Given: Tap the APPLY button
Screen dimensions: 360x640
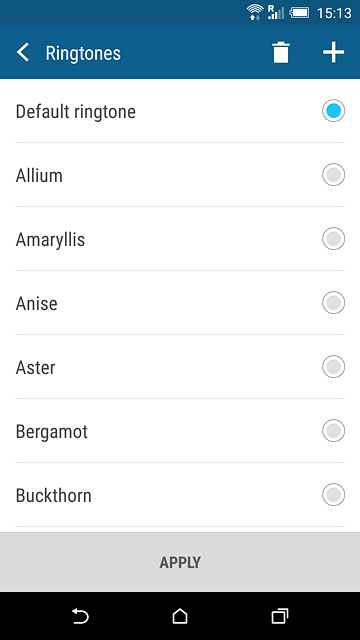Looking at the screenshot, I should click(x=180, y=562).
